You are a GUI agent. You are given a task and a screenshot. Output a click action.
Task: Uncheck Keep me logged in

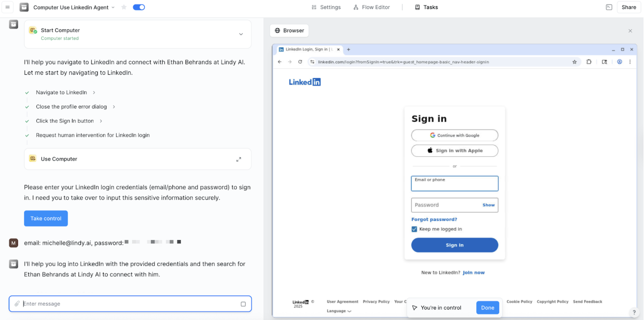[414, 229]
